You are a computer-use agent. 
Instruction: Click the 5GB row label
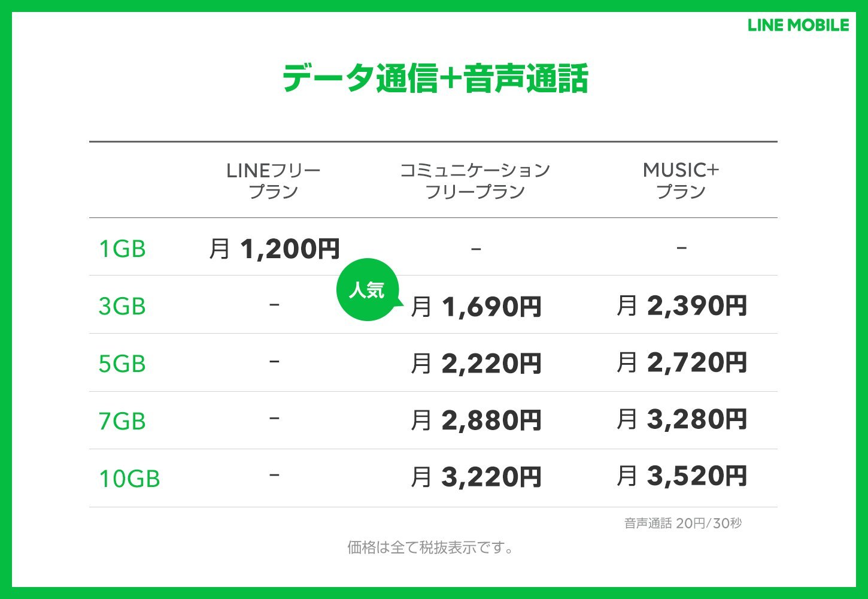click(x=122, y=364)
